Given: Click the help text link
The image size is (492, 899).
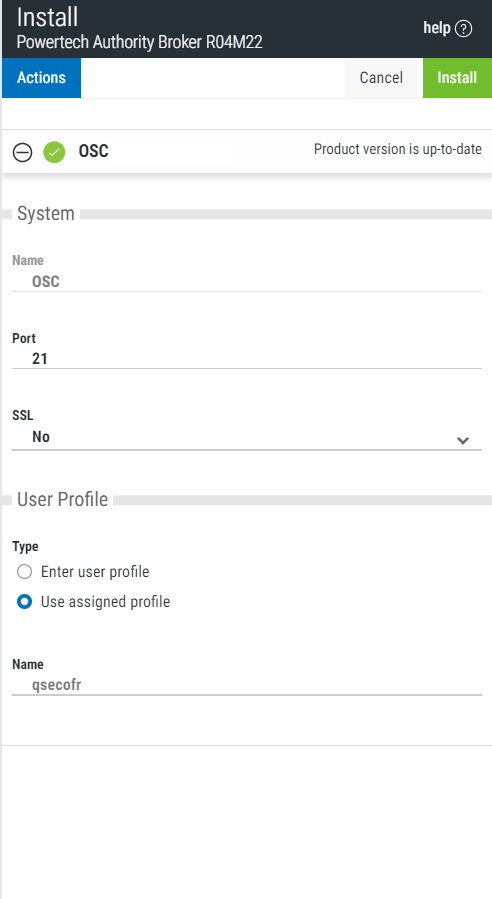Looking at the screenshot, I should 436,28.
